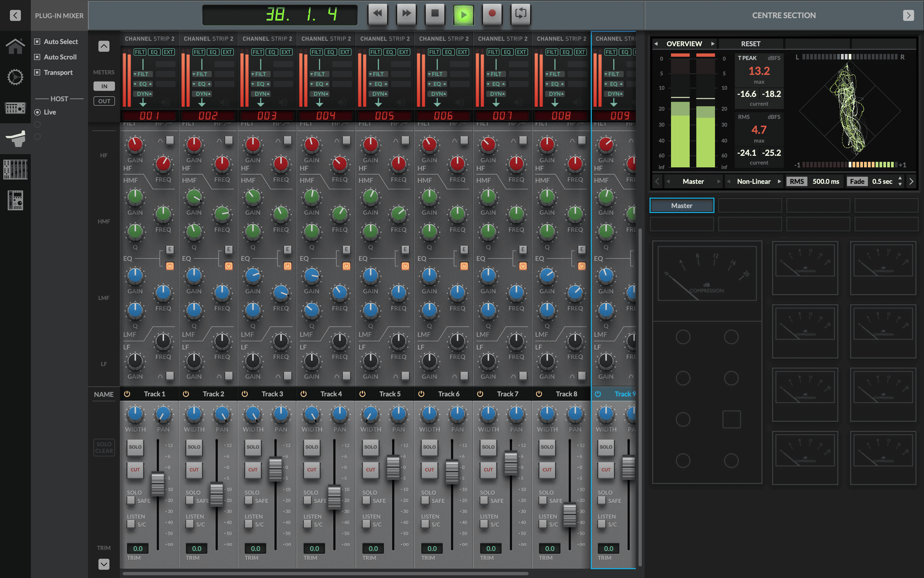Click the HF shelf switch on Track 2
Image resolution: width=924 pixels, height=578 pixels.
[x=229, y=140]
